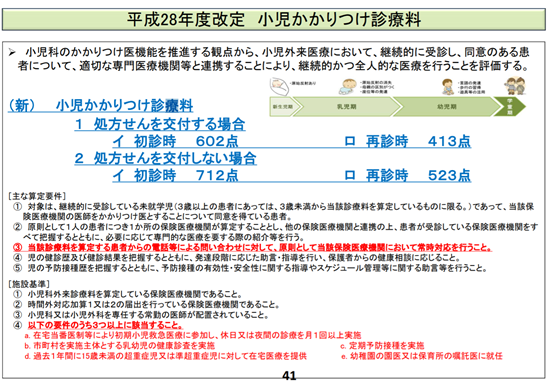Click the red item ④ 以下の要件のうち3つ以上
Viewport: 548px width, 381px height.
98,325
